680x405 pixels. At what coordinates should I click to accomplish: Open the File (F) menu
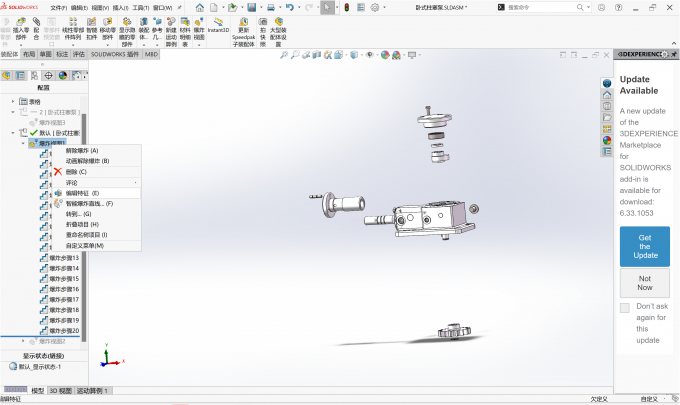[x=59, y=8]
